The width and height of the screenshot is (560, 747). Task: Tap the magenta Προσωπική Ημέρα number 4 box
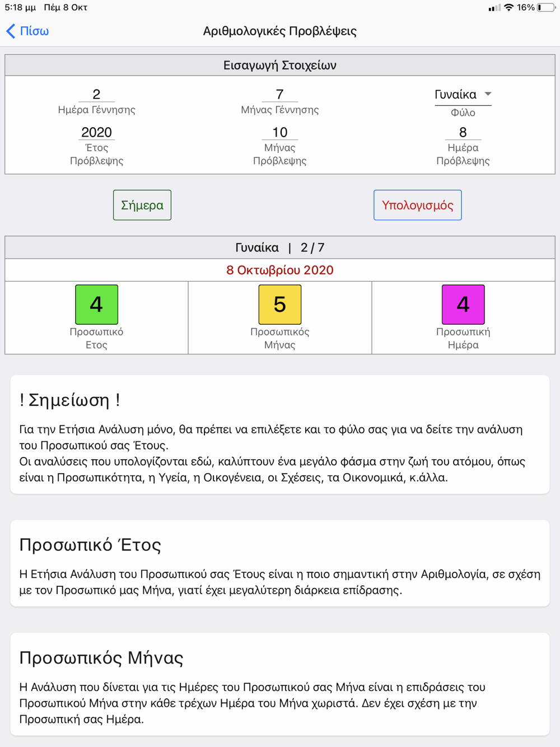(463, 305)
